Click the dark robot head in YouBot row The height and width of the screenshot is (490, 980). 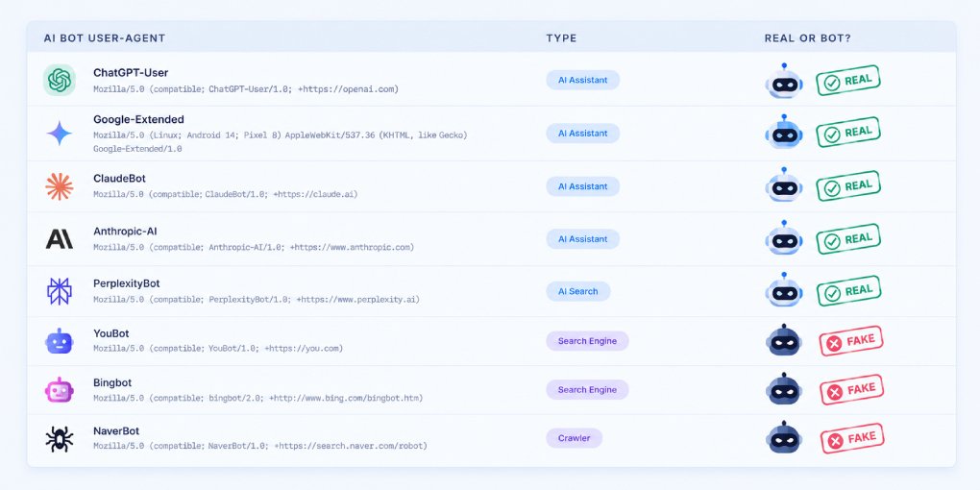pos(784,341)
